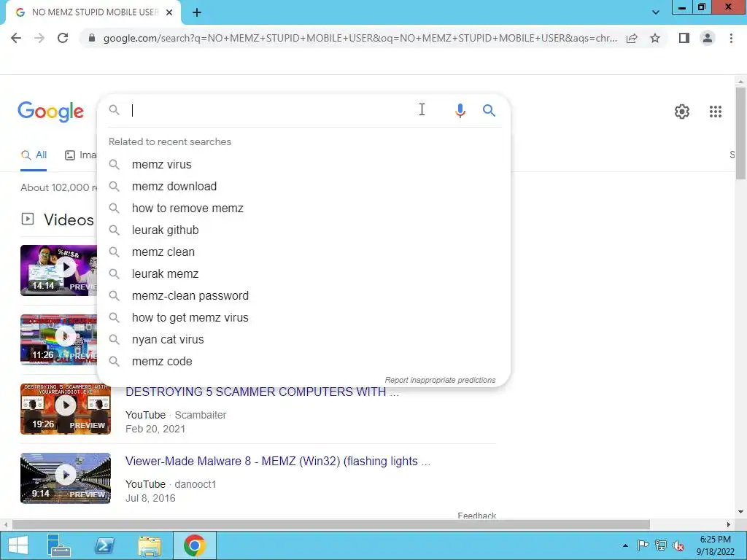Open the Chrome profile avatar
747x560 pixels.
click(708, 38)
